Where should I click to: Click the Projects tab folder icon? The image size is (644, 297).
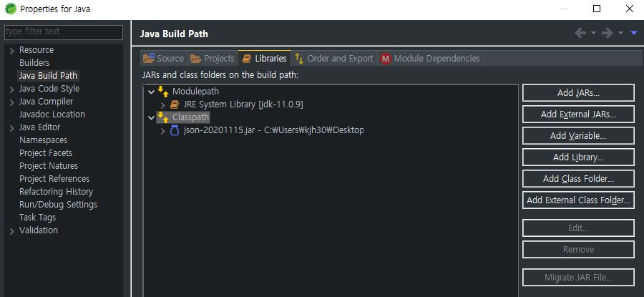pos(195,59)
